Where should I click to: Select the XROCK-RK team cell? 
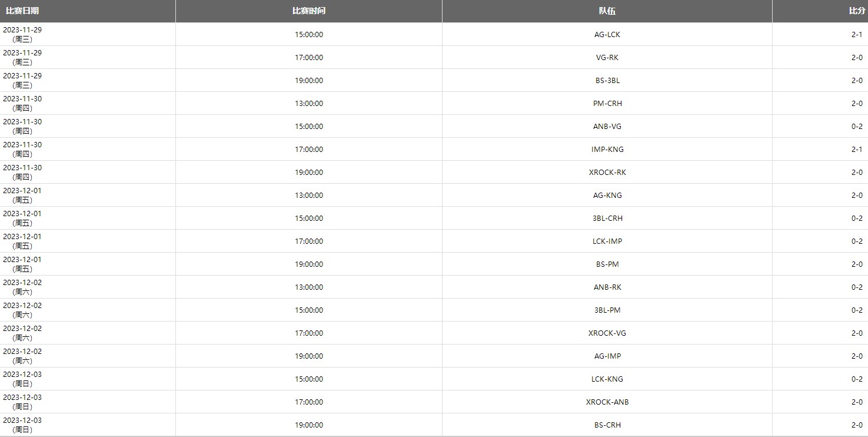click(607, 172)
